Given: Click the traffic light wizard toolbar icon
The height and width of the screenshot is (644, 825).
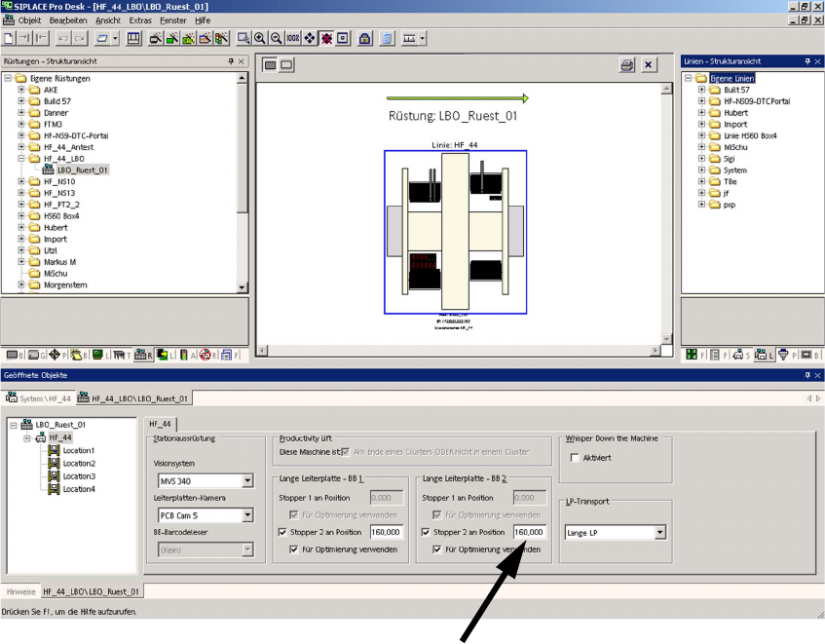Looking at the screenshot, I should [222, 38].
